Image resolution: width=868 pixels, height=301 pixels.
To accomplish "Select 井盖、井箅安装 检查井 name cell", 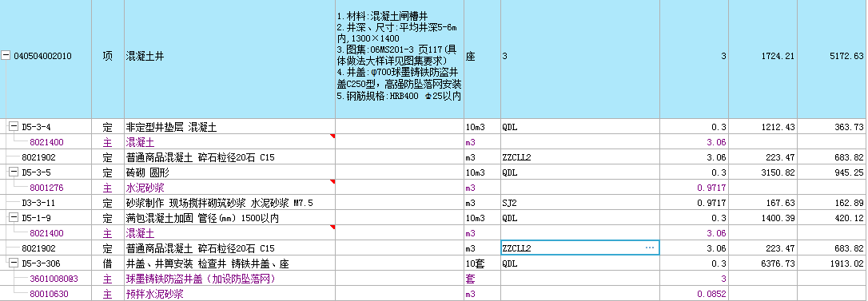I will point(229,263).
